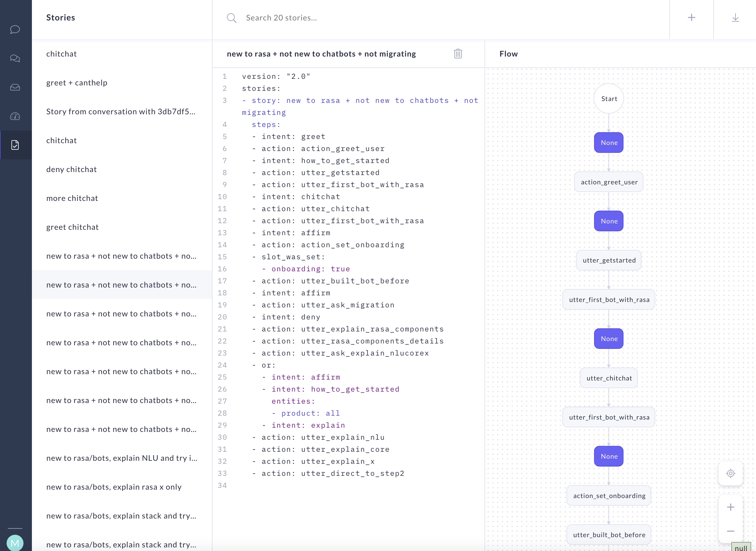
Task: Download stories using the download icon
Action: [x=735, y=18]
